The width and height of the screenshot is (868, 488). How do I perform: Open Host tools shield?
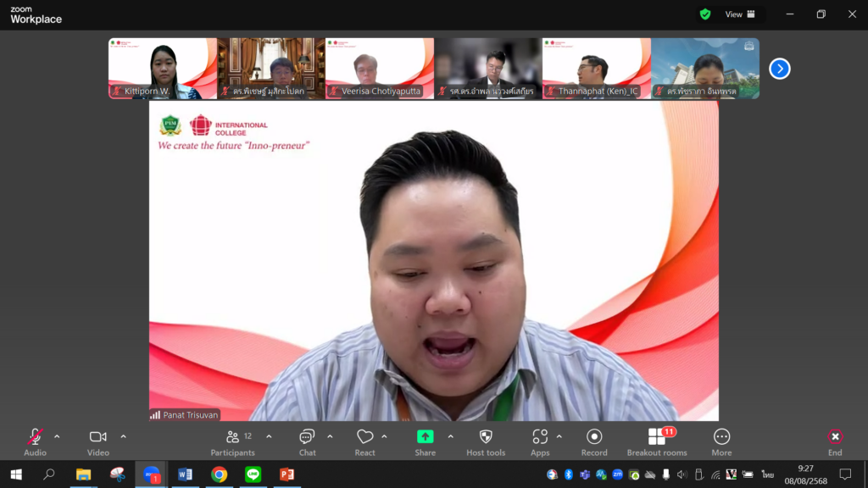coord(486,442)
